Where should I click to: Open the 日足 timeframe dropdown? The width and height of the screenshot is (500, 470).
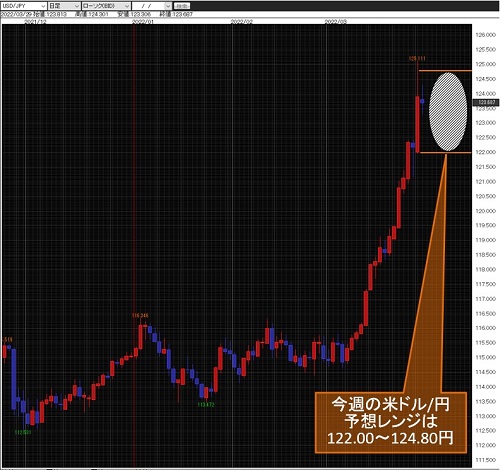point(64,6)
